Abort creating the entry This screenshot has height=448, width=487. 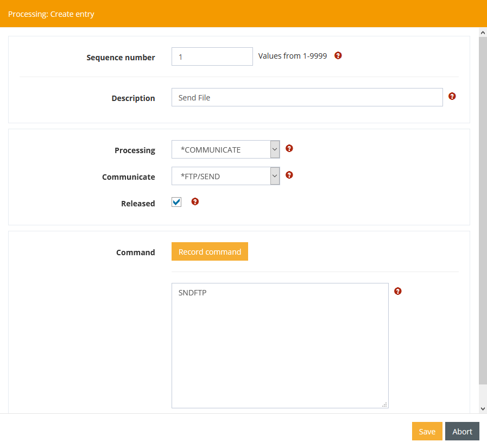point(462,431)
